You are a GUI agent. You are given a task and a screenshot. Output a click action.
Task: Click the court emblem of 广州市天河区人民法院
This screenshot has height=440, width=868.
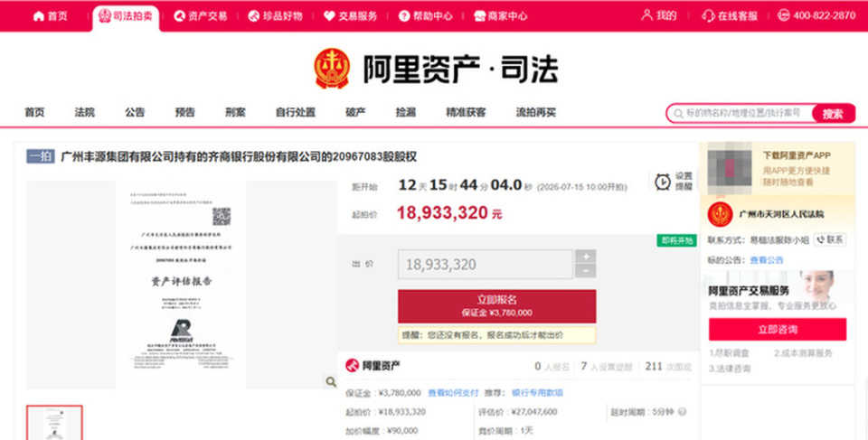pyautogui.click(x=721, y=214)
